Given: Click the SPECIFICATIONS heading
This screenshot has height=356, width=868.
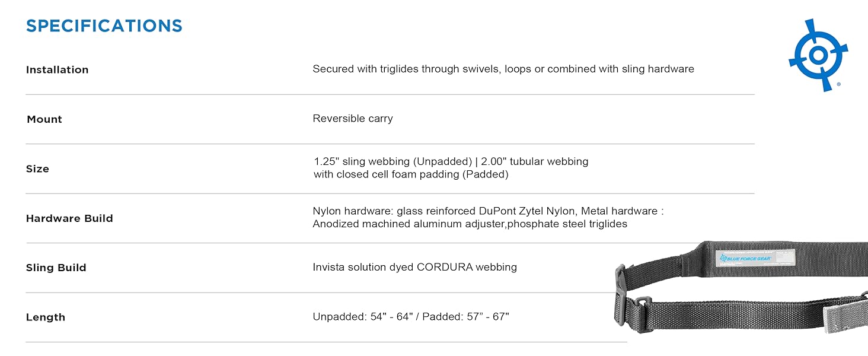Looking at the screenshot, I should (104, 26).
